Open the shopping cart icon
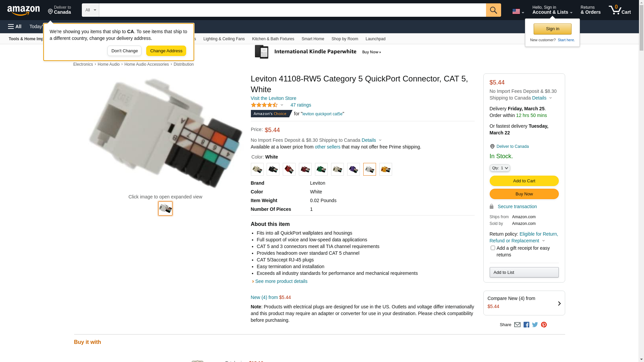 [620, 10]
